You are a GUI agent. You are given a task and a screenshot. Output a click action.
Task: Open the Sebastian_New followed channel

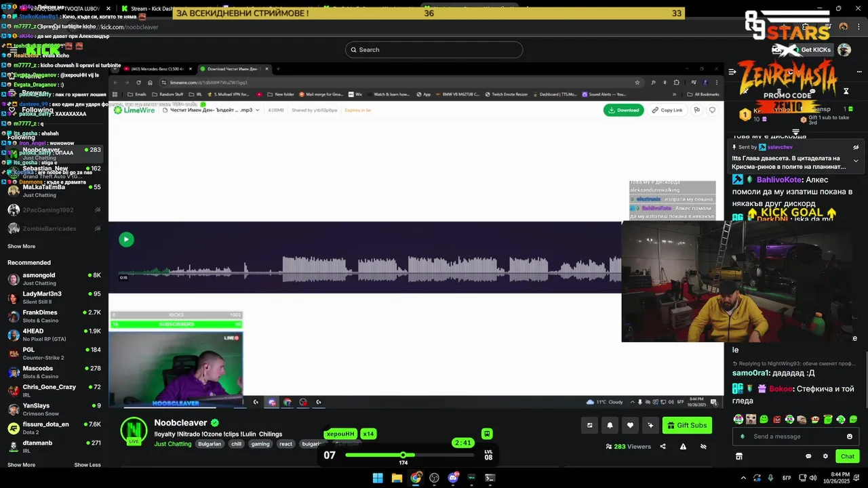pyautogui.click(x=54, y=172)
